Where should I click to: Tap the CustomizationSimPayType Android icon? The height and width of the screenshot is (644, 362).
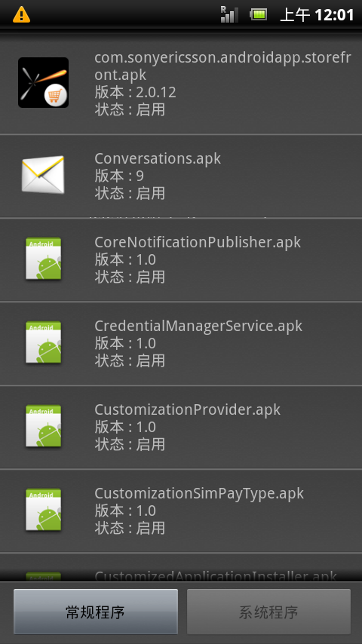tap(43, 510)
